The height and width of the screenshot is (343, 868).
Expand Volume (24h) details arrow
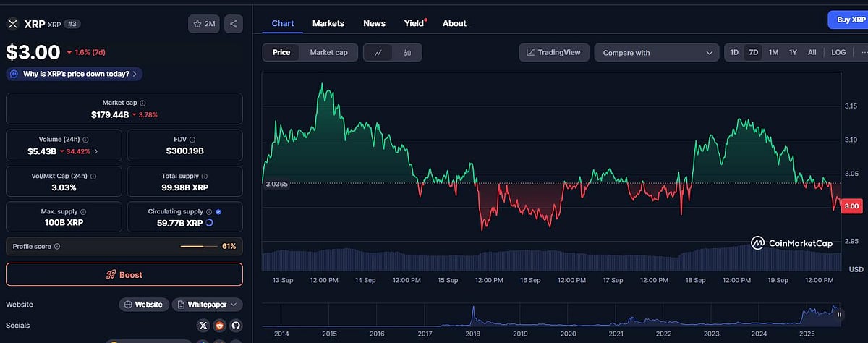(x=97, y=152)
